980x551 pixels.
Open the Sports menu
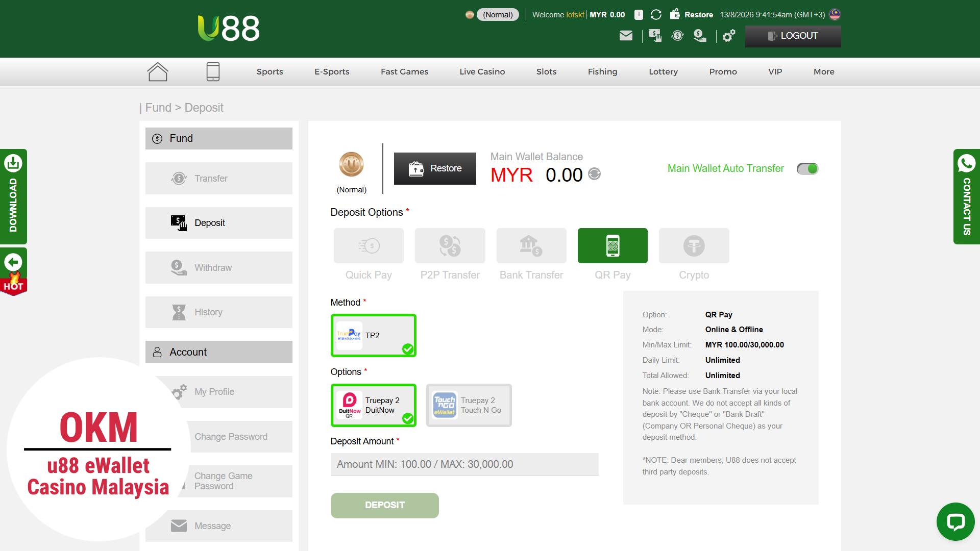269,71
